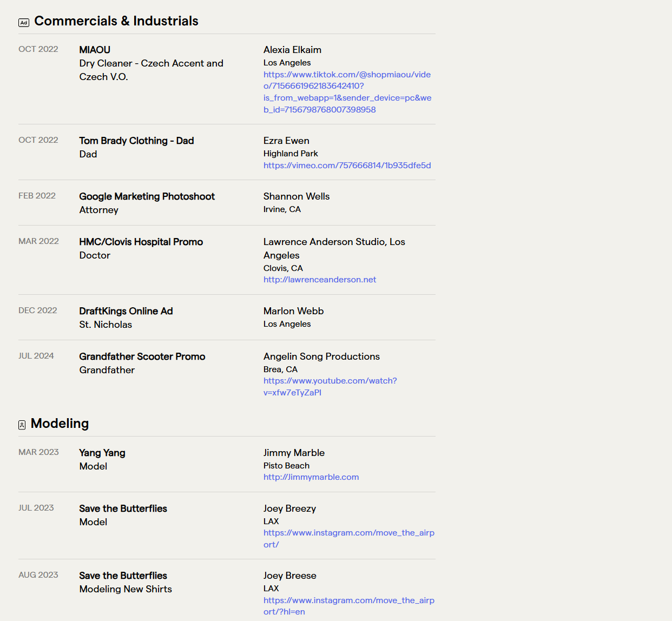
Task: Click the Grandfather role text
Action: 107,370
